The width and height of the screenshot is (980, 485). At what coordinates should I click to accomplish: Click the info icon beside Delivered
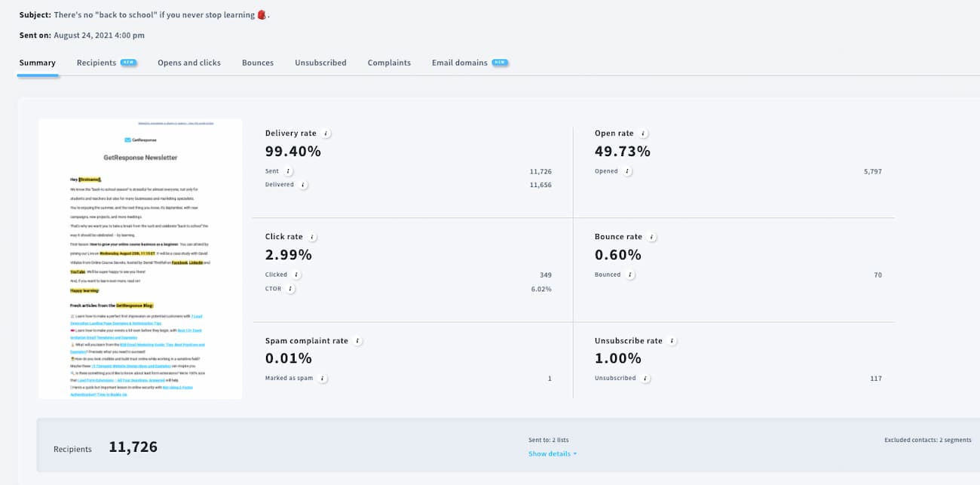pos(303,185)
